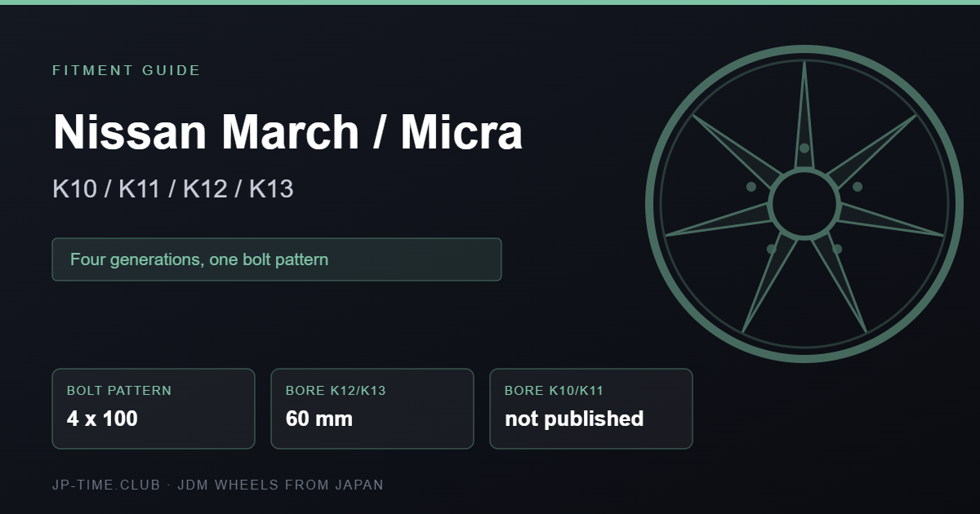The height and width of the screenshot is (514, 980).
Task: Click the '4 x 100' value
Action: coord(102,419)
